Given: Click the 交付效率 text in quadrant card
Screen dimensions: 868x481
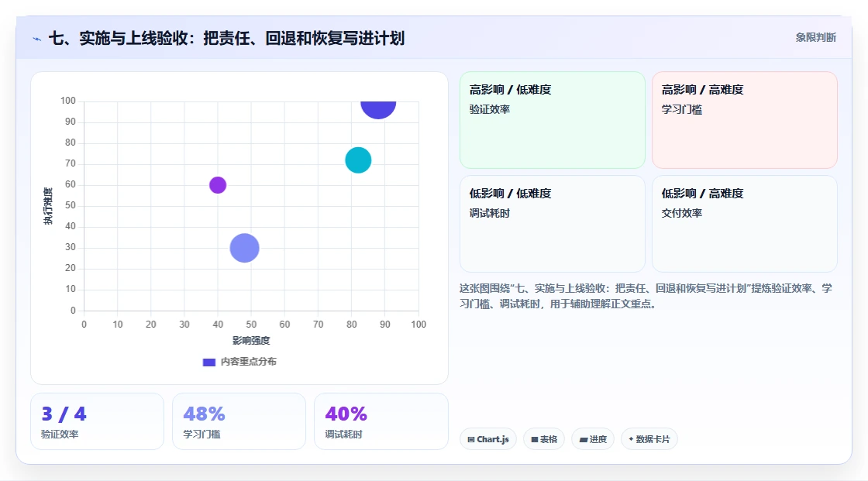Looking at the screenshot, I should (x=681, y=213).
